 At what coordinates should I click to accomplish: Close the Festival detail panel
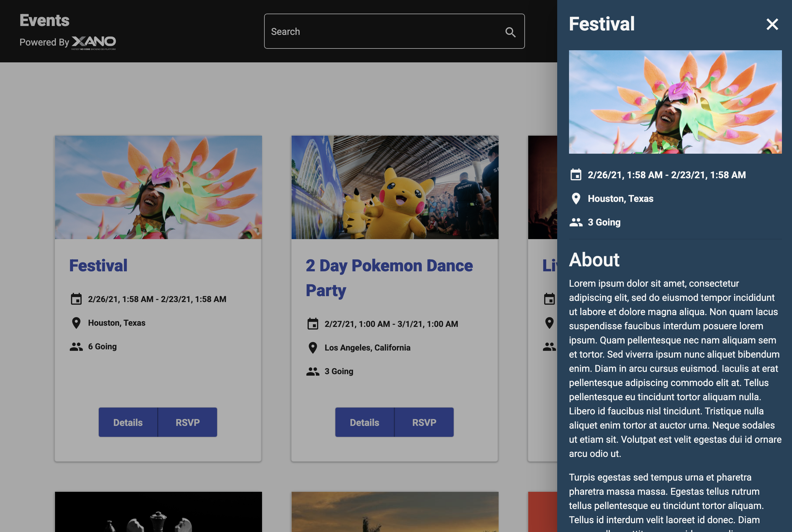[x=772, y=24]
